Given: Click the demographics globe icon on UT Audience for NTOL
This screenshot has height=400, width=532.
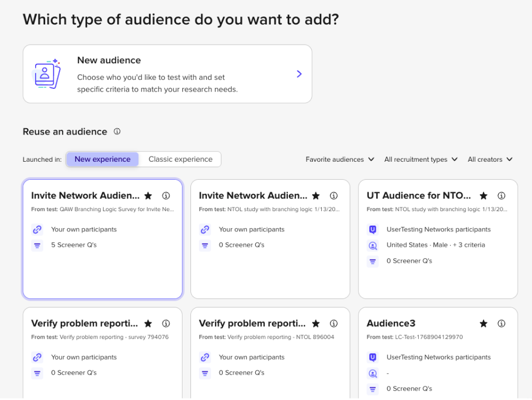Looking at the screenshot, I should 372,245.
